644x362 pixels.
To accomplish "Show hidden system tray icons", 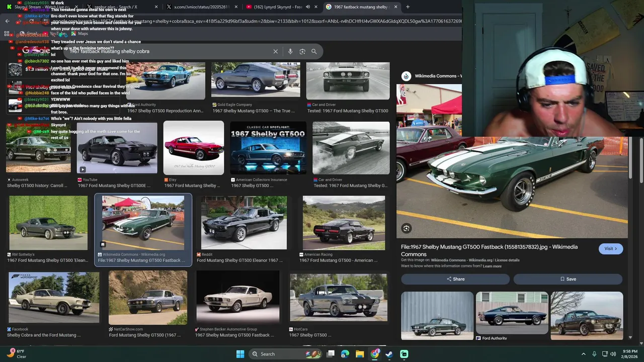I will (584, 354).
